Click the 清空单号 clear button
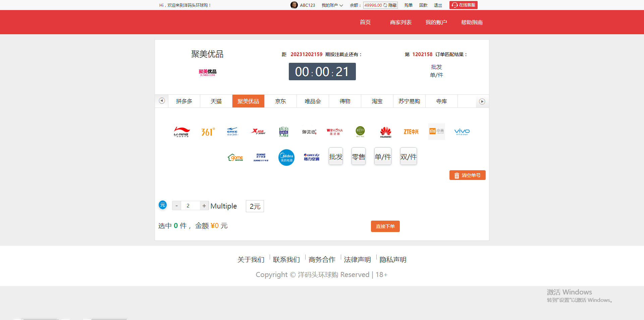The width and height of the screenshot is (644, 320). pyautogui.click(x=467, y=175)
